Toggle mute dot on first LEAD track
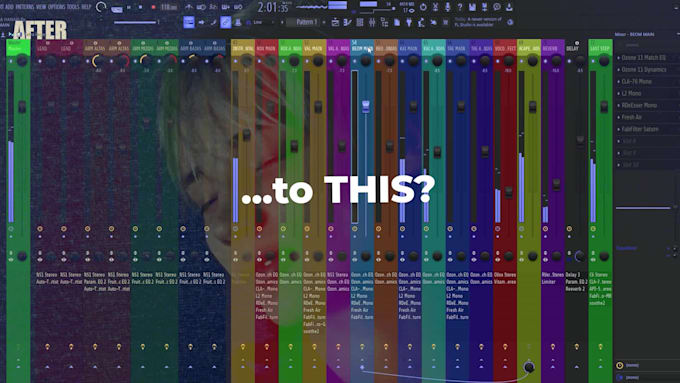This screenshot has height=383, width=680. tap(40, 61)
